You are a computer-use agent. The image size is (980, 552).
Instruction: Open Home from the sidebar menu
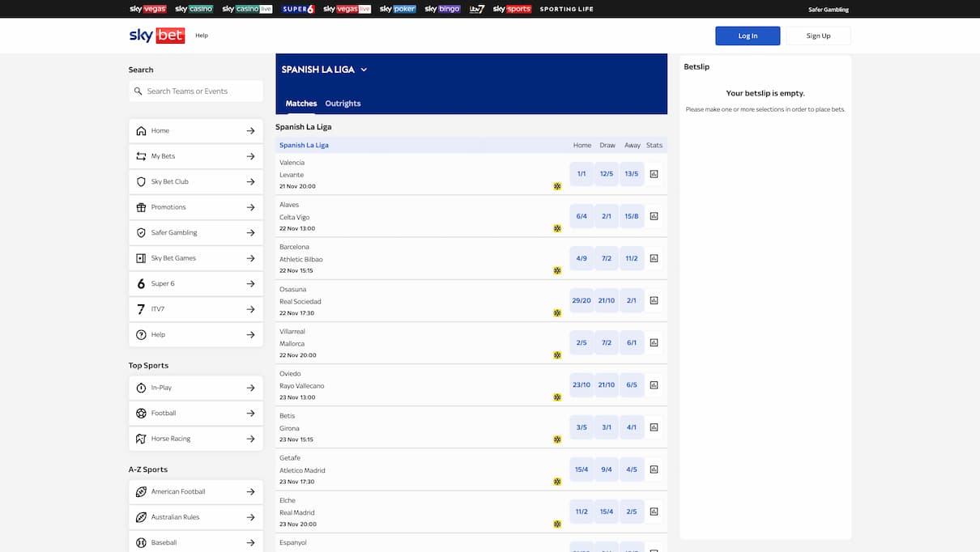196,130
